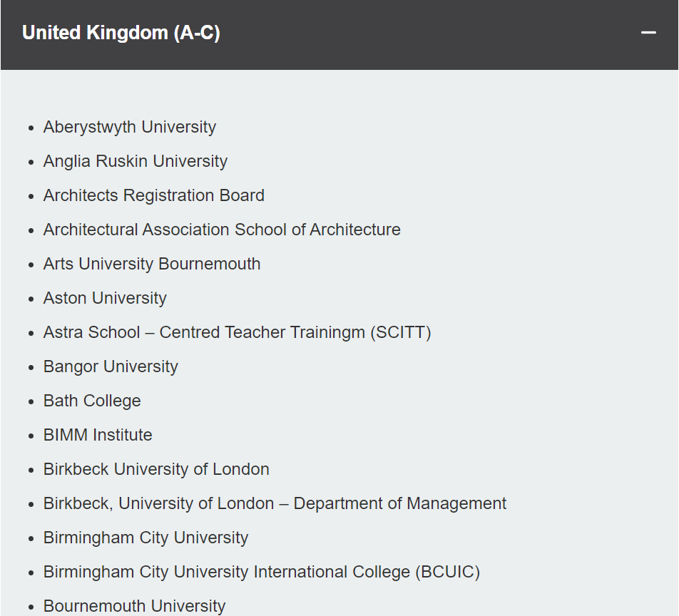Select Birkbeck University of London
The width and height of the screenshot is (679, 616).
[156, 469]
